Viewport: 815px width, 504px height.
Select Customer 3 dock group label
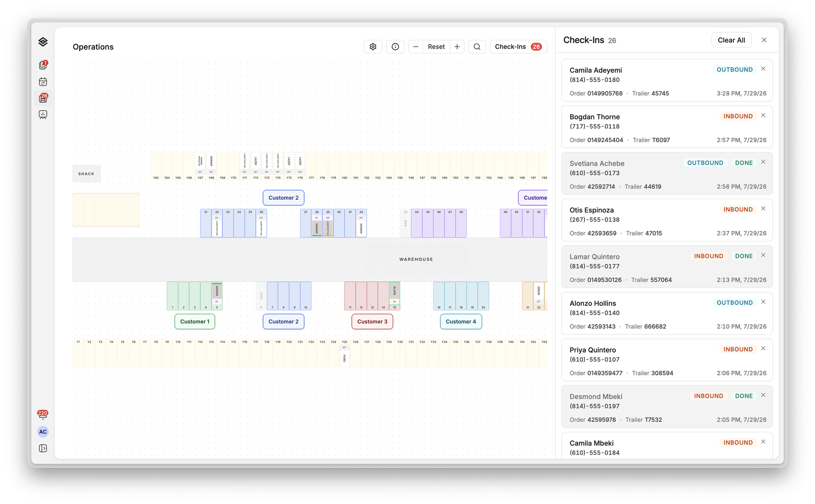coord(372,321)
